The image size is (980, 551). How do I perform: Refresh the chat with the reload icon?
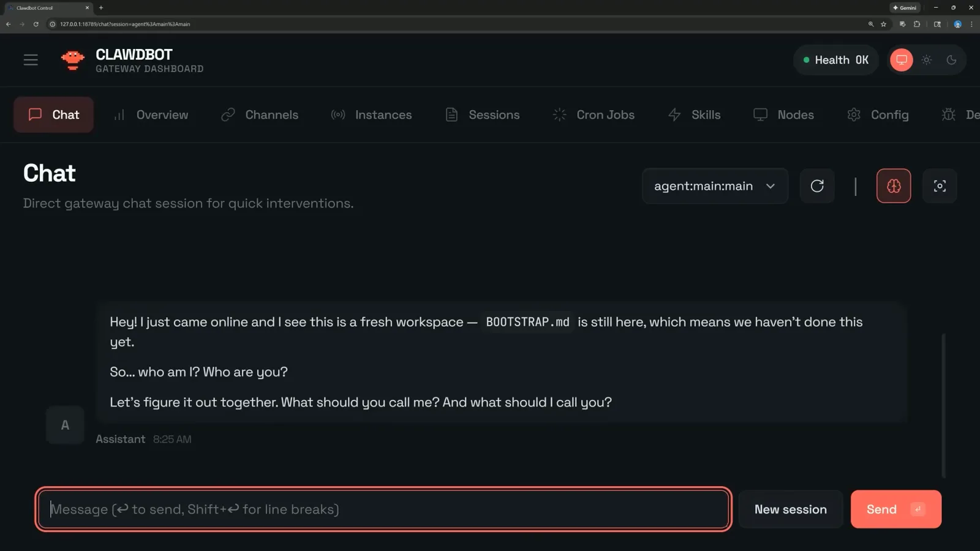(x=817, y=186)
